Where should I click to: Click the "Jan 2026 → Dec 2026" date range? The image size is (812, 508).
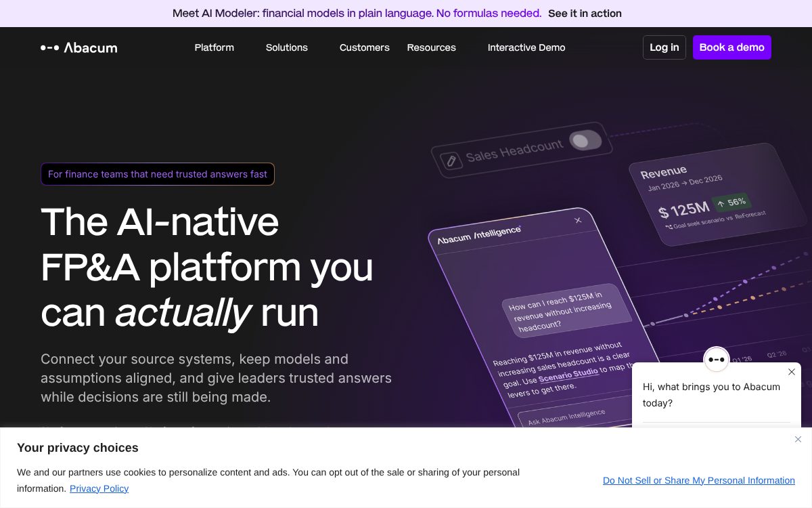[685, 183]
